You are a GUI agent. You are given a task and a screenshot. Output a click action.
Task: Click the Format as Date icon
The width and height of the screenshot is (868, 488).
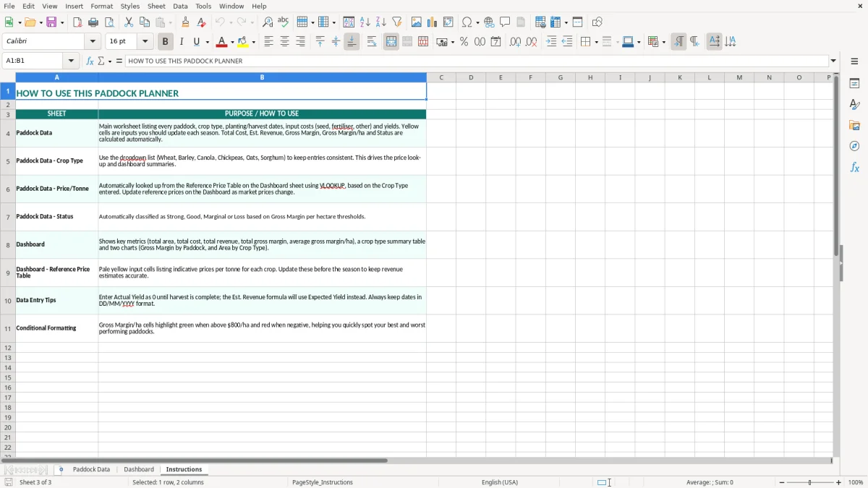click(x=496, y=42)
